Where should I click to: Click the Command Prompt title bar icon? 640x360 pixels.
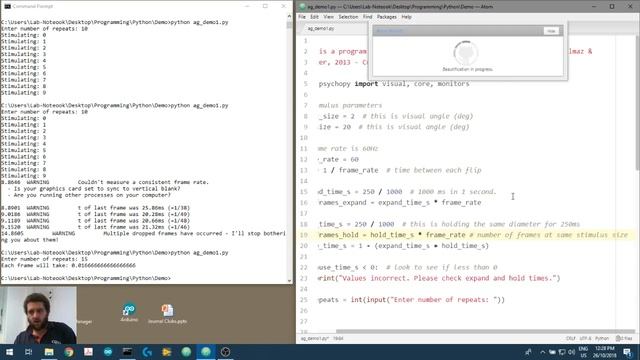coord(7,7)
